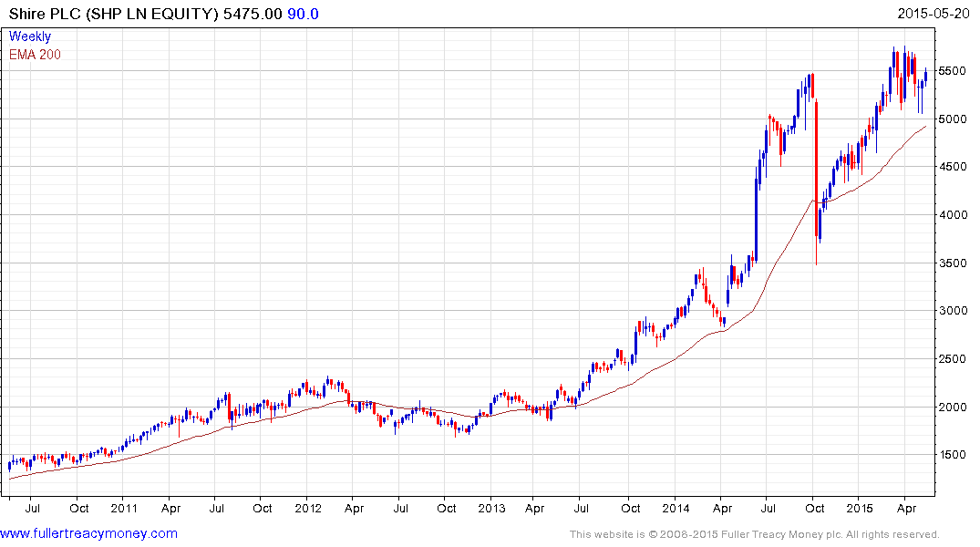Screen dimensions: 980x547
Task: Click the chart title 'Shire PLC (SHP LN EQUITY)'
Action: click(114, 14)
